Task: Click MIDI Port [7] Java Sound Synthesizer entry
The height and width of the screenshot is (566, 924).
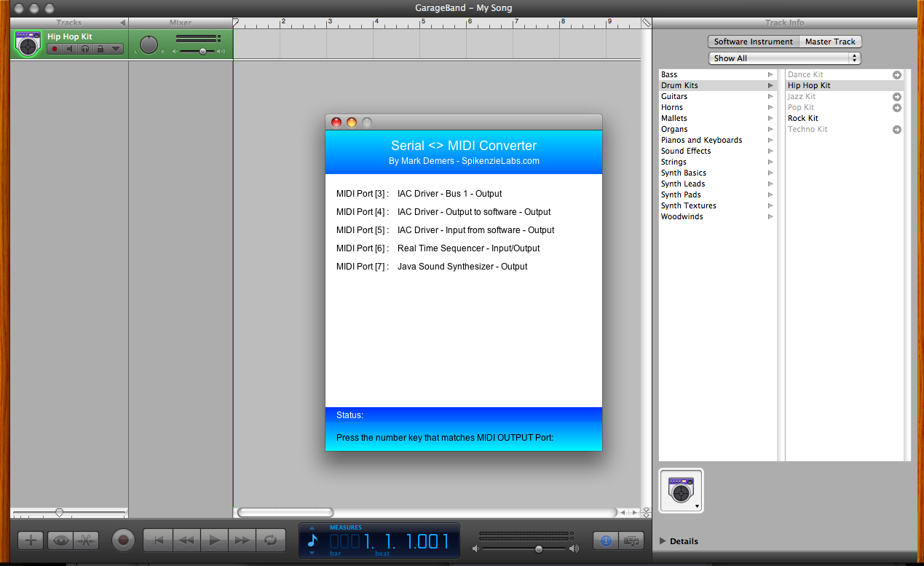Action: pos(432,267)
